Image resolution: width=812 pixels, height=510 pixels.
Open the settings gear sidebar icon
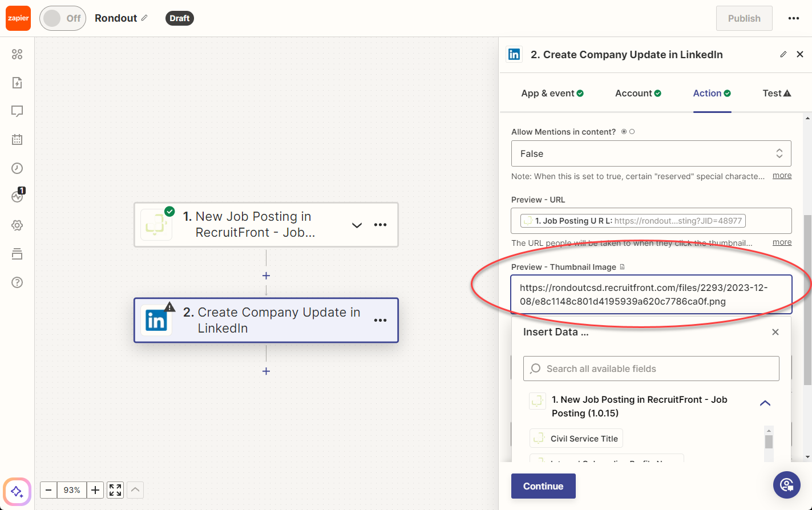tap(17, 225)
